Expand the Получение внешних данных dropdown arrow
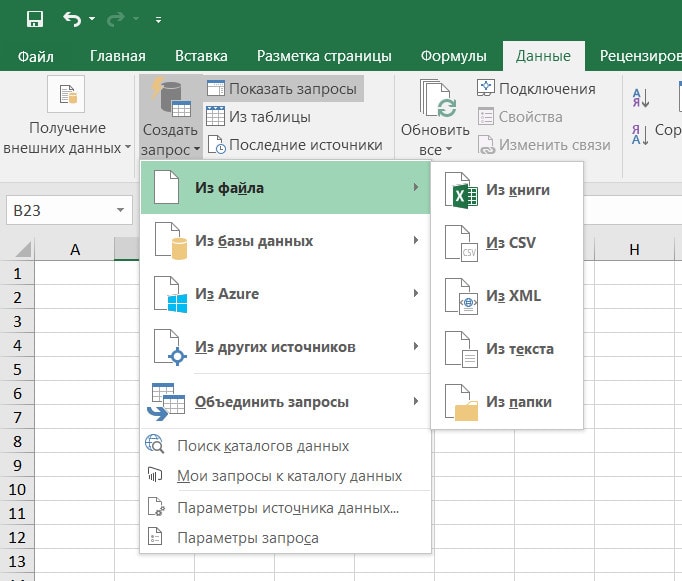The width and height of the screenshot is (682, 581). click(127, 147)
